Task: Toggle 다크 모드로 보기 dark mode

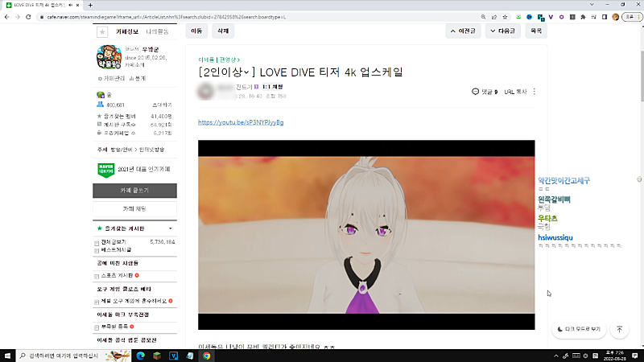Action: (x=579, y=329)
